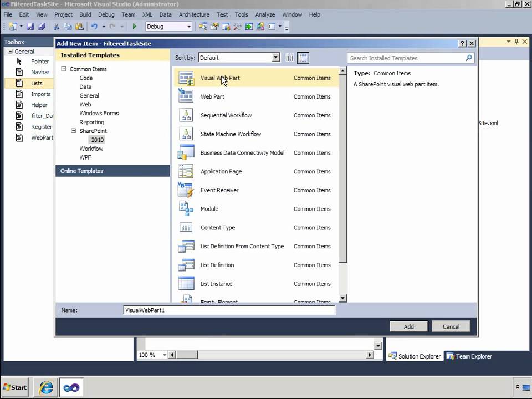This screenshot has width=532, height=399.
Task: Click the editor horizontal scrollbar thumb
Action: (187, 355)
